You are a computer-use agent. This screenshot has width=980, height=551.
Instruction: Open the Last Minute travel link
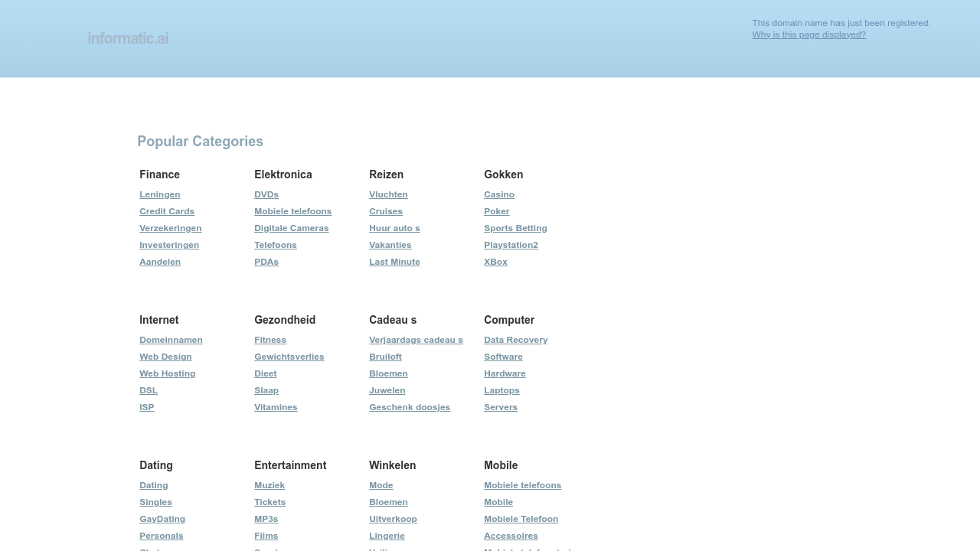[x=394, y=262]
